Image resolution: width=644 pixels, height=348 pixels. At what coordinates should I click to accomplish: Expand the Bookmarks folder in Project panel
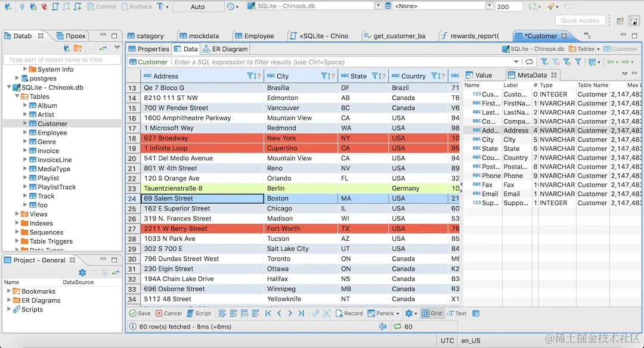pyautogui.click(x=8, y=291)
